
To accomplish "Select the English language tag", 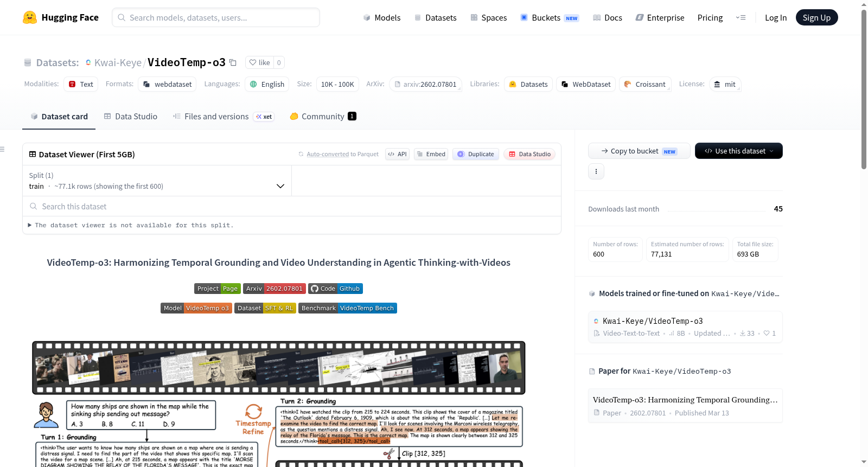I will 267,84.
